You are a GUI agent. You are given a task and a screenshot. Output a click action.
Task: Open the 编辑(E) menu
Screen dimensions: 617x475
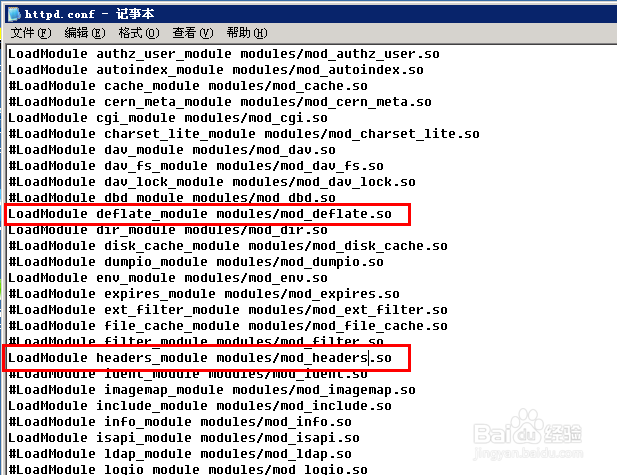point(85,33)
